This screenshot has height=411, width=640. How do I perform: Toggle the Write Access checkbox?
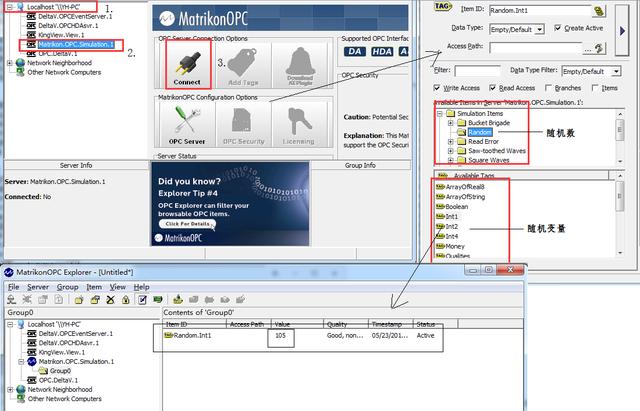(x=437, y=88)
